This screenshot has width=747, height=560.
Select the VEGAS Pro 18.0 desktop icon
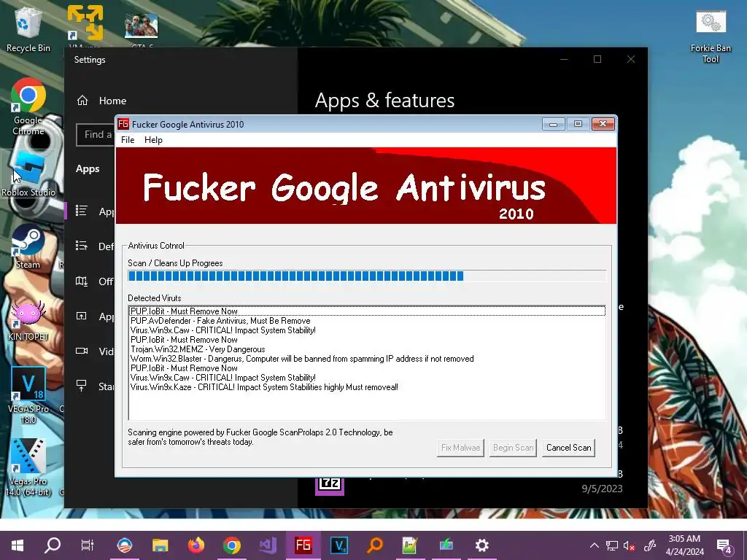pyautogui.click(x=28, y=395)
